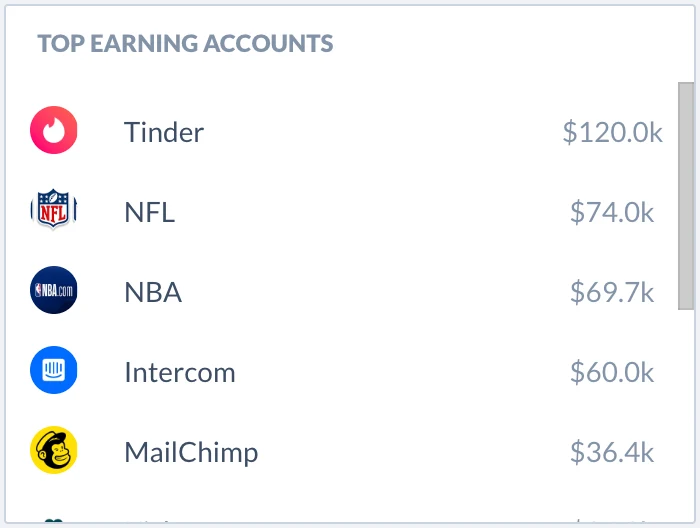Screen dimensions: 700x528
Task: Open the MailChimp account name
Action: [x=191, y=453]
